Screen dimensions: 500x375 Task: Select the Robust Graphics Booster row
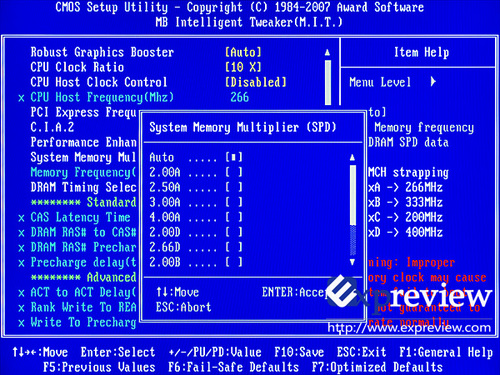tap(146, 52)
